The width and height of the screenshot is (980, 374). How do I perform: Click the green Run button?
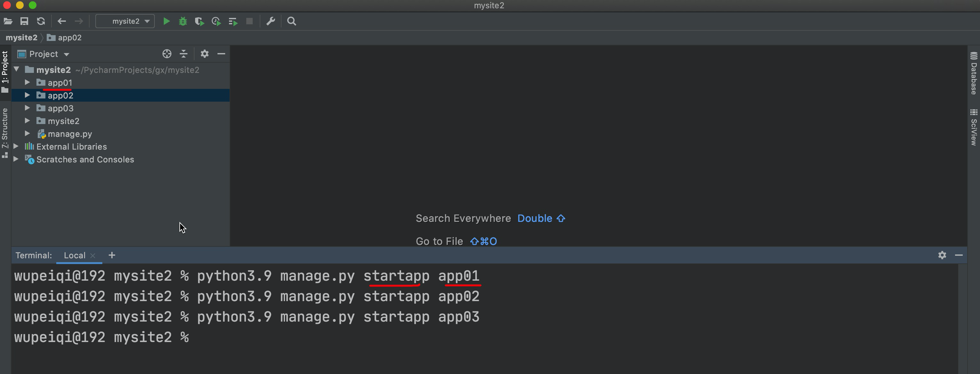166,21
